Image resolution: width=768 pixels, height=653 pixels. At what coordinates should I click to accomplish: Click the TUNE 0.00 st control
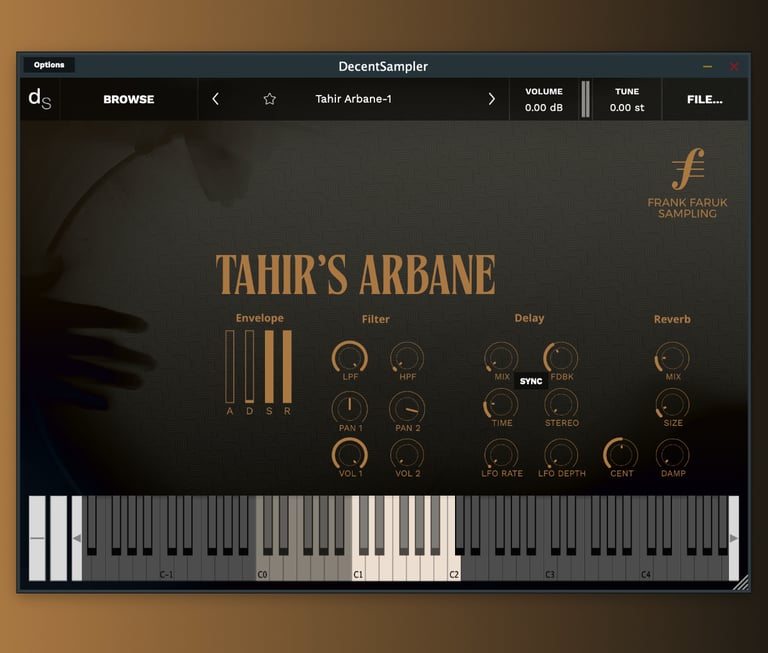pyautogui.click(x=627, y=99)
